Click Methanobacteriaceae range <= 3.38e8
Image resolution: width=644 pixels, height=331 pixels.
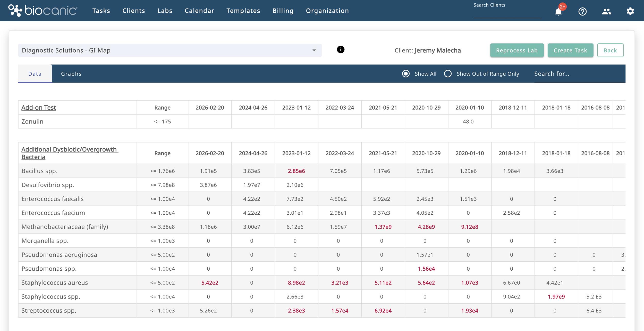[162, 227]
